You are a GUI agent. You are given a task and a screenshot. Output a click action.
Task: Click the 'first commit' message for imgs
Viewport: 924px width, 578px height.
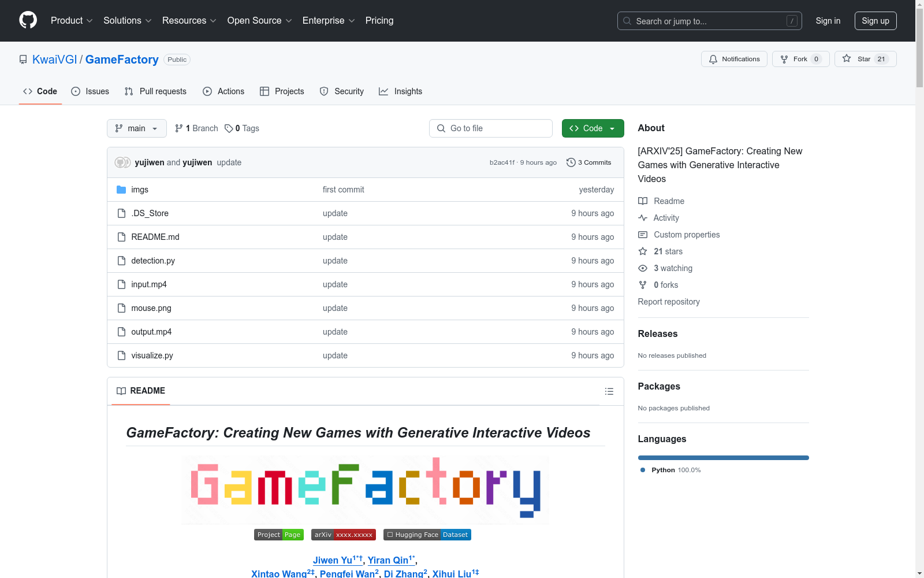tap(344, 190)
